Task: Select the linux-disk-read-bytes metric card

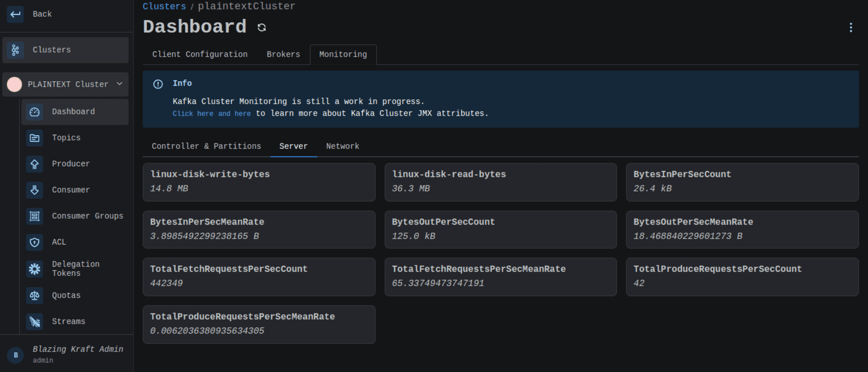Action: (x=500, y=182)
